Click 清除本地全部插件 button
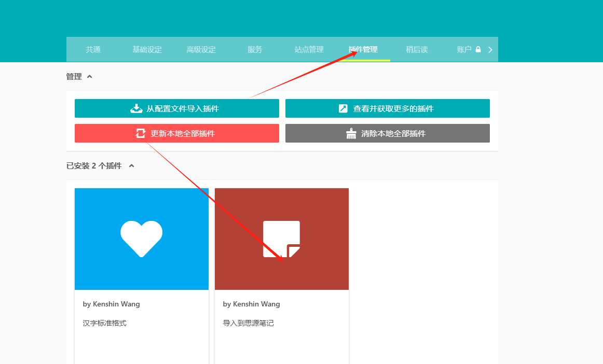Viewport: 603px width, 364px height. [x=388, y=133]
